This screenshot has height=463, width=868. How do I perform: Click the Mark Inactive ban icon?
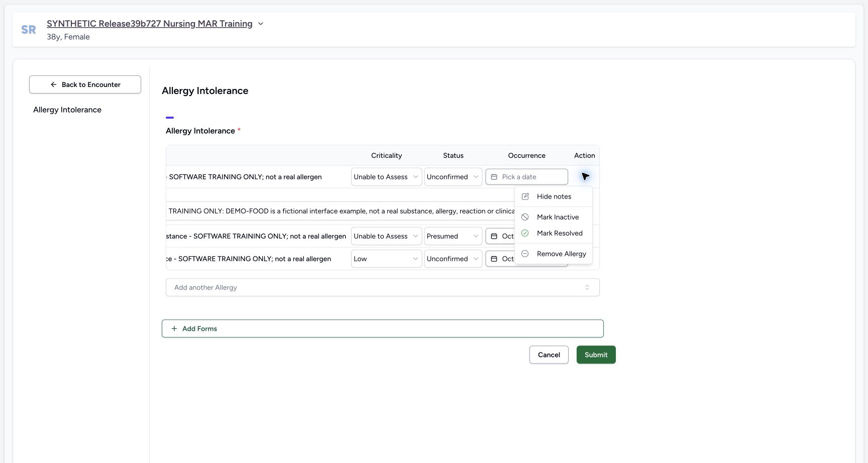525,217
